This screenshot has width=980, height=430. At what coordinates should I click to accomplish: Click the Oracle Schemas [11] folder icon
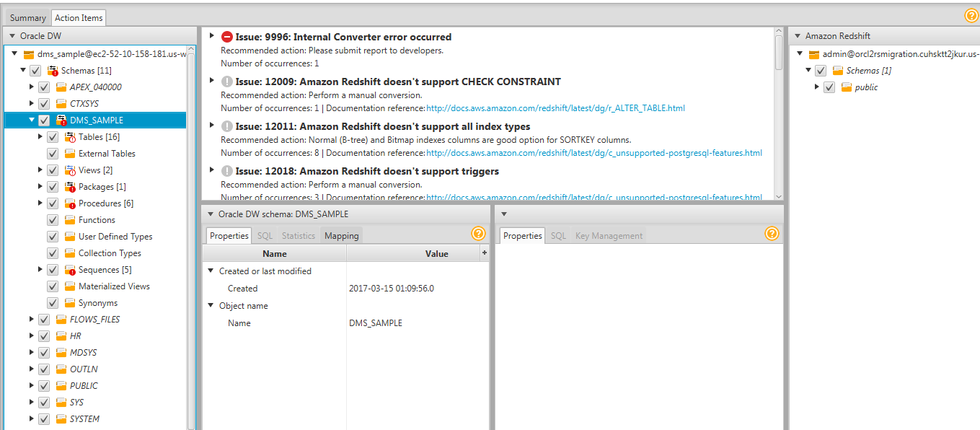tap(53, 71)
